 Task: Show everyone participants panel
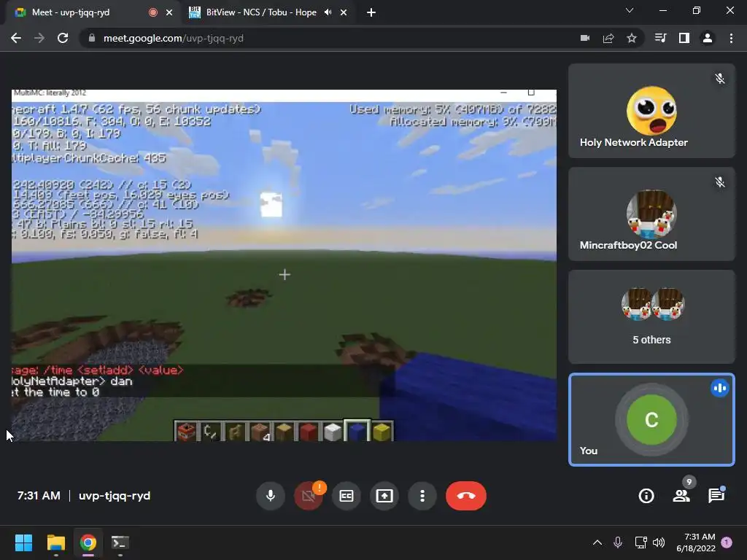681,496
